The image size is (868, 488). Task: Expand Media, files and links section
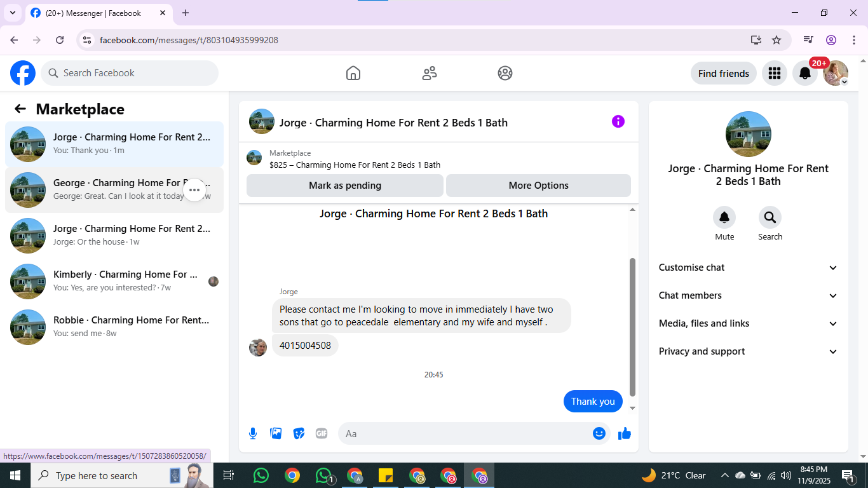[x=749, y=323]
